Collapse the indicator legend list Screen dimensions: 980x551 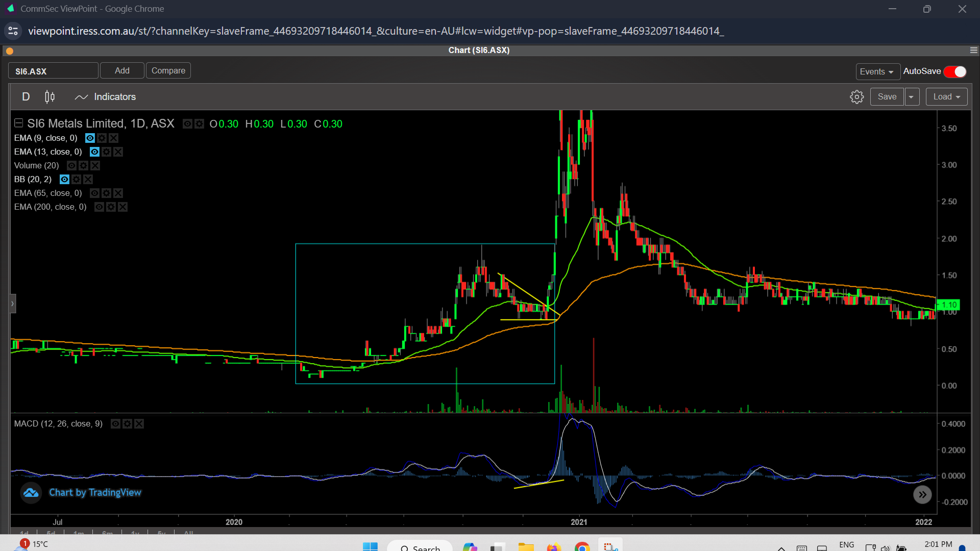tap(18, 123)
